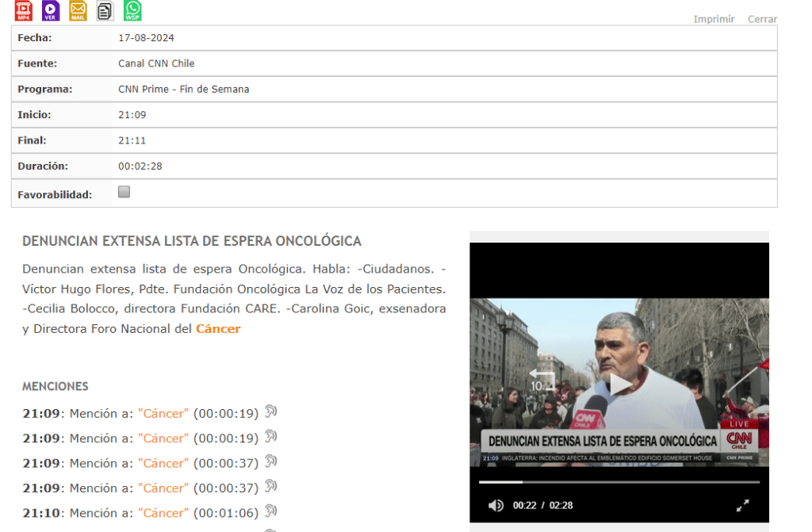Click the highlighted Cáncer word in summary
812x532 pixels.
point(218,329)
